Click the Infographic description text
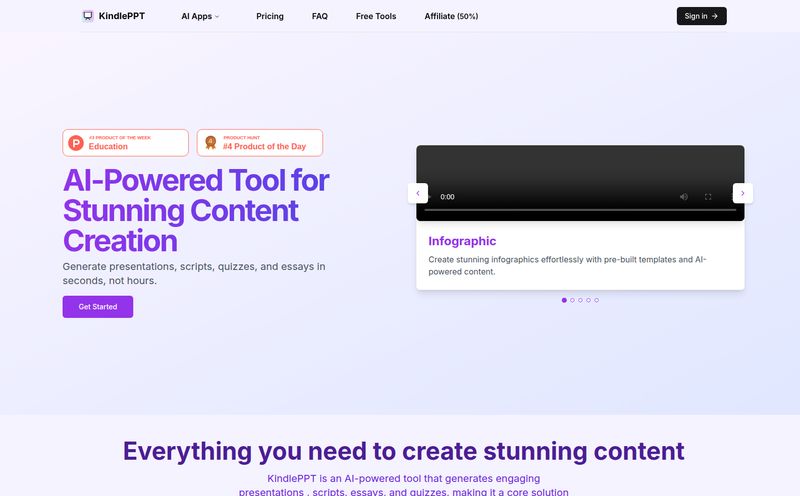The height and width of the screenshot is (496, 800). [x=567, y=265]
